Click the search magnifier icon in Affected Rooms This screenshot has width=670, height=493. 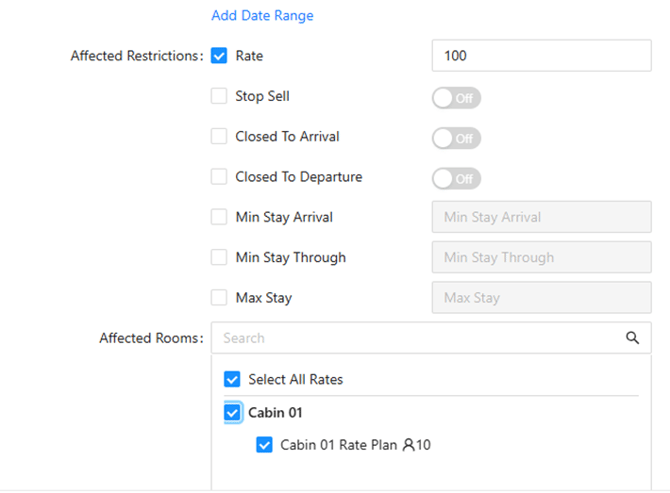[x=632, y=338]
